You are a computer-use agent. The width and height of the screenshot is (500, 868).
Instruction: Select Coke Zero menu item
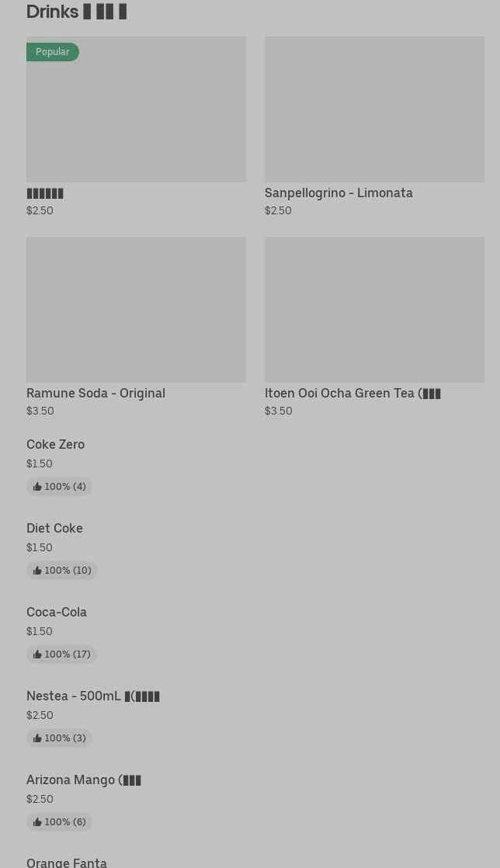point(55,445)
